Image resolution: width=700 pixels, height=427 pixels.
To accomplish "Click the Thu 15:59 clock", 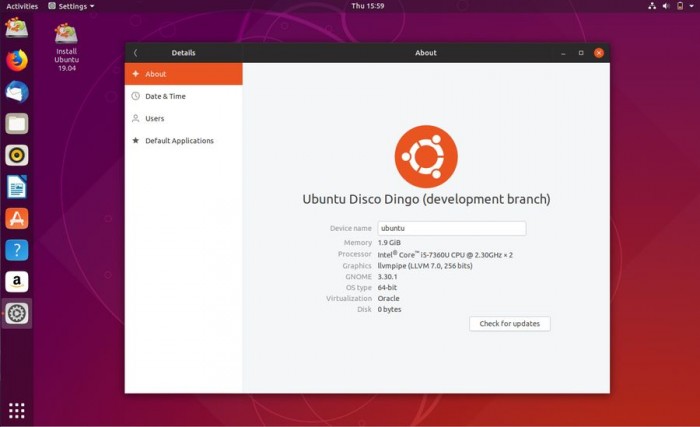I will [x=367, y=6].
